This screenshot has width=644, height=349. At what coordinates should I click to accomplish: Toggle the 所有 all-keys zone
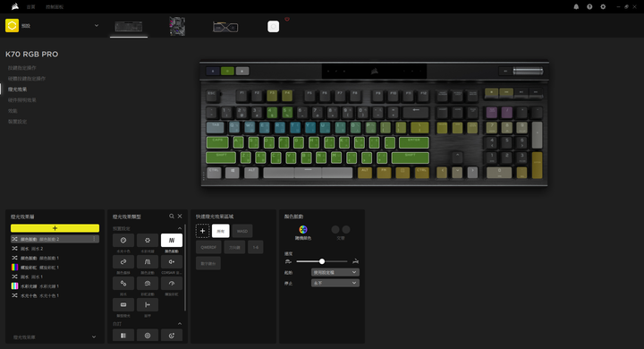point(221,231)
